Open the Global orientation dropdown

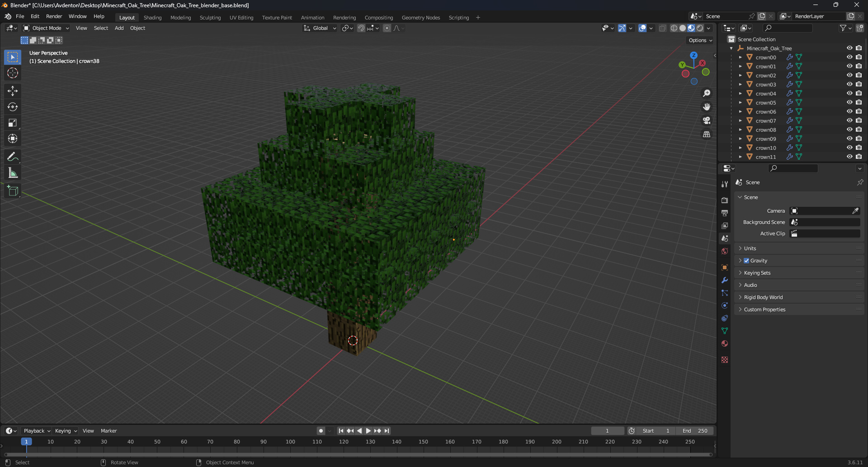point(320,28)
